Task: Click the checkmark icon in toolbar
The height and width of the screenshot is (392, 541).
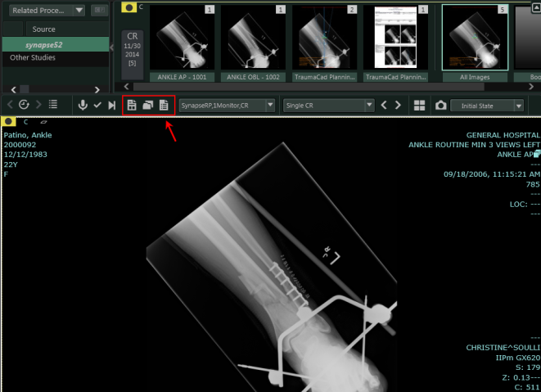Action: pyautogui.click(x=97, y=105)
